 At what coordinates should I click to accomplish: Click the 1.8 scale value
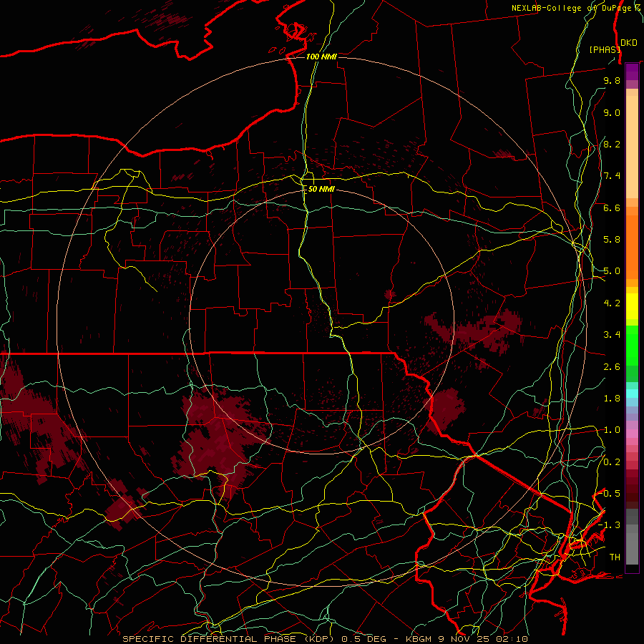tap(612, 399)
